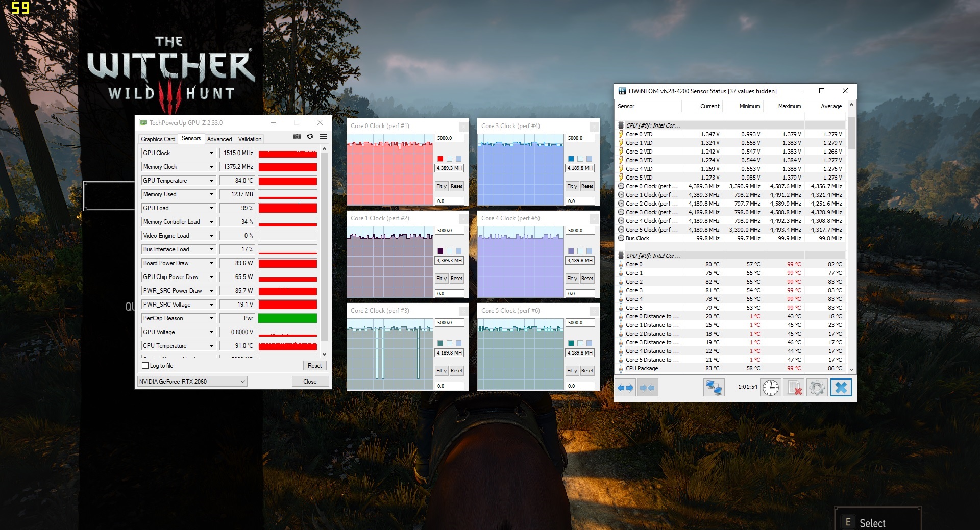Click the Average column header in HWiNFO
Image resolution: width=980 pixels, height=530 pixels.
pyautogui.click(x=825, y=106)
